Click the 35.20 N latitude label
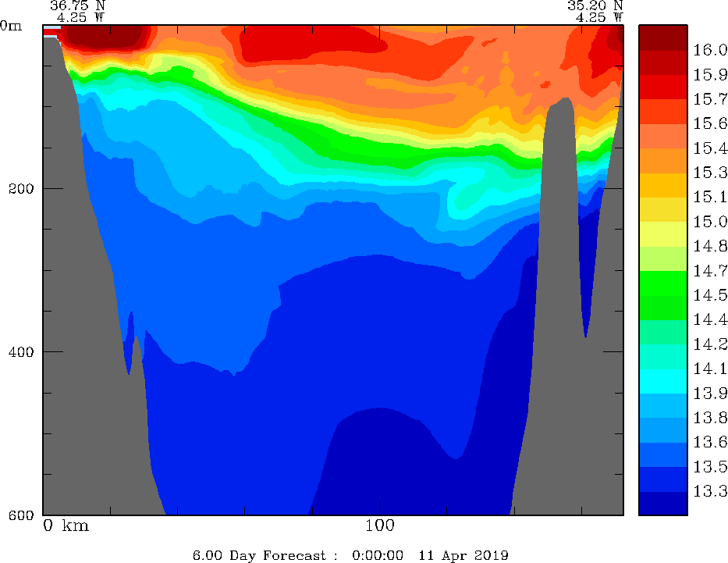The width and height of the screenshot is (728, 563). pos(595,5)
